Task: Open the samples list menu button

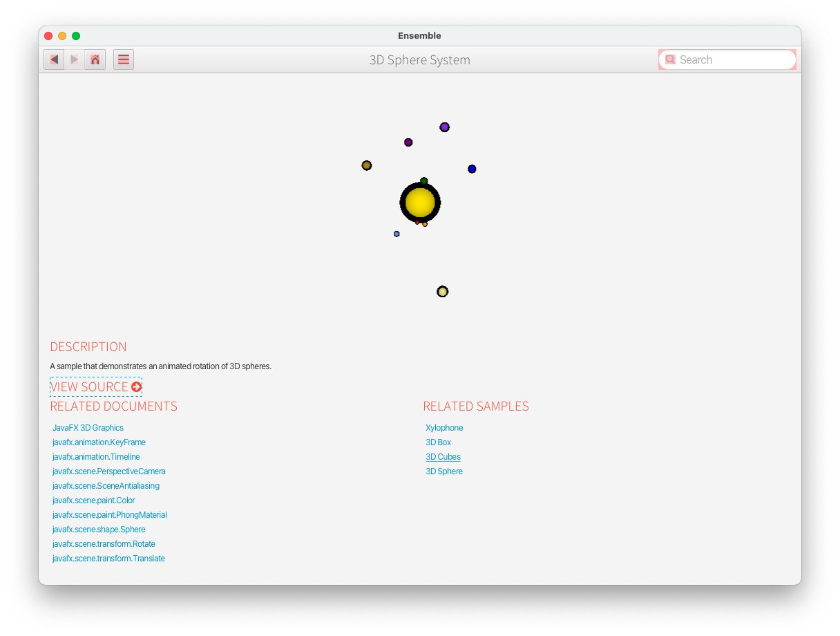Action: 124,59
